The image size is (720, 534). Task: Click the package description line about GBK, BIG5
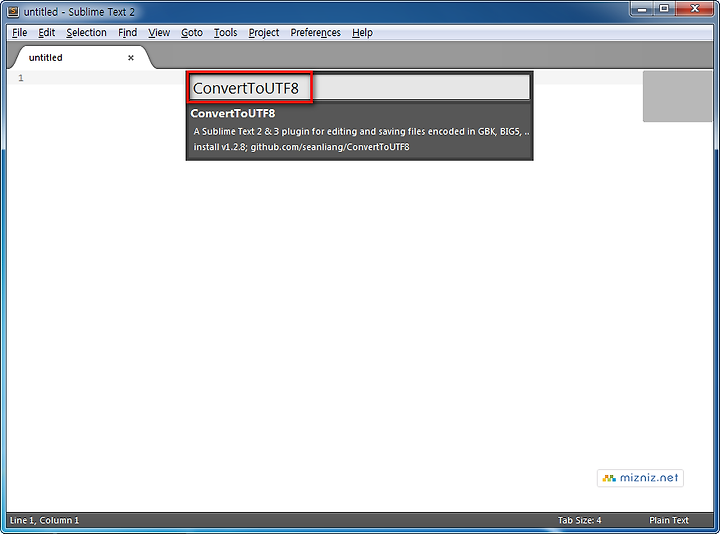tap(361, 131)
